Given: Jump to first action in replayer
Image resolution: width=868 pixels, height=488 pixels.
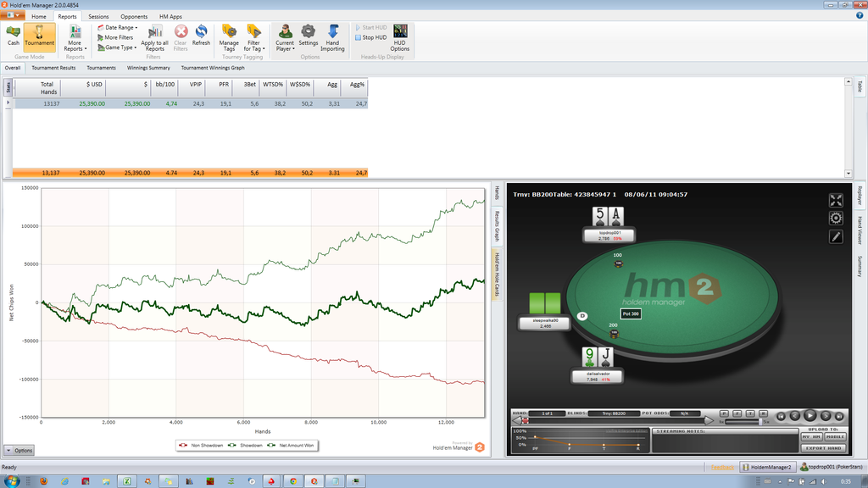Looking at the screenshot, I should pyautogui.click(x=781, y=416).
